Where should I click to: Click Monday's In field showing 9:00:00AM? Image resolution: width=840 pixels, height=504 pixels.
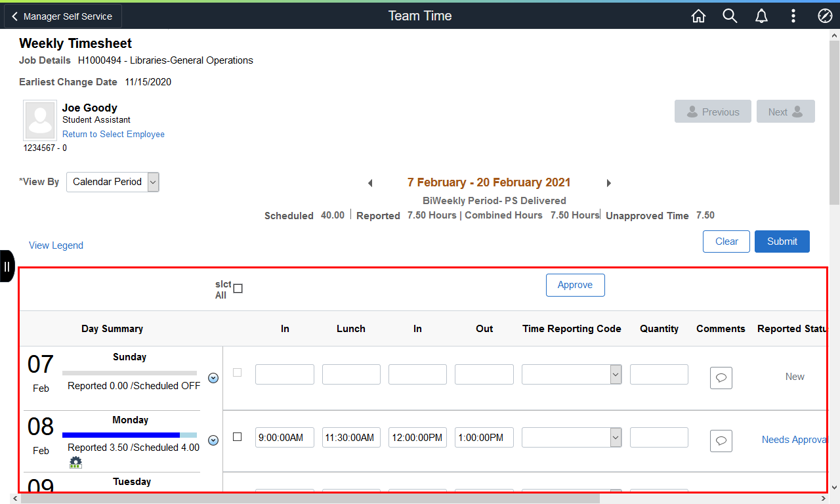(x=285, y=437)
